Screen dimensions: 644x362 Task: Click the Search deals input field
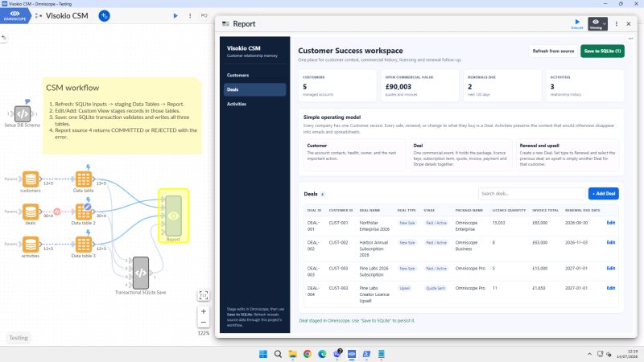[531, 193]
